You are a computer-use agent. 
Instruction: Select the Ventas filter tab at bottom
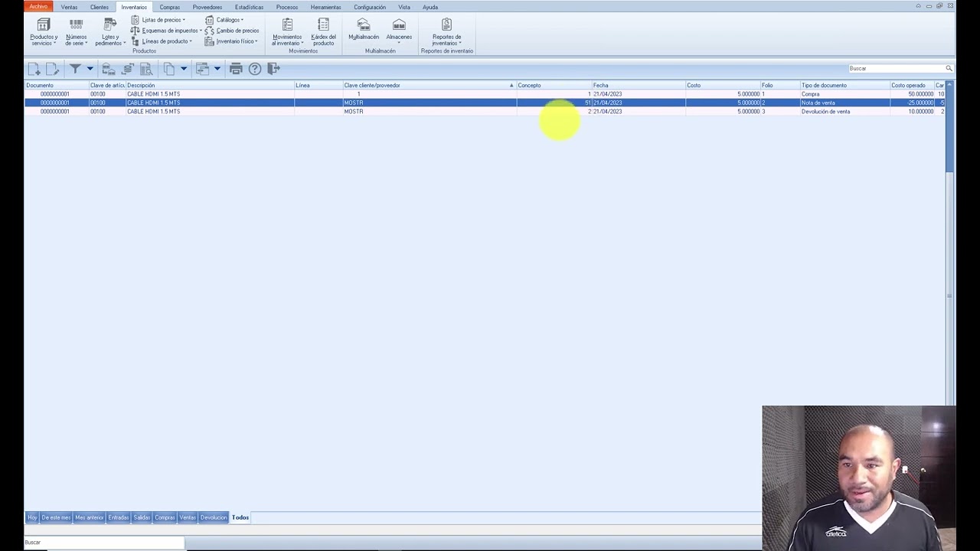point(188,517)
